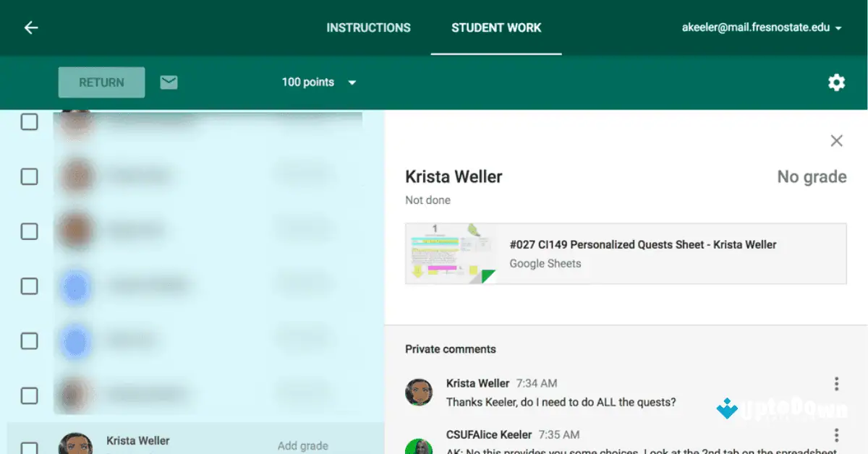Image resolution: width=868 pixels, height=454 pixels.
Task: Check the second student's checkbox in the list
Action: [x=29, y=176]
